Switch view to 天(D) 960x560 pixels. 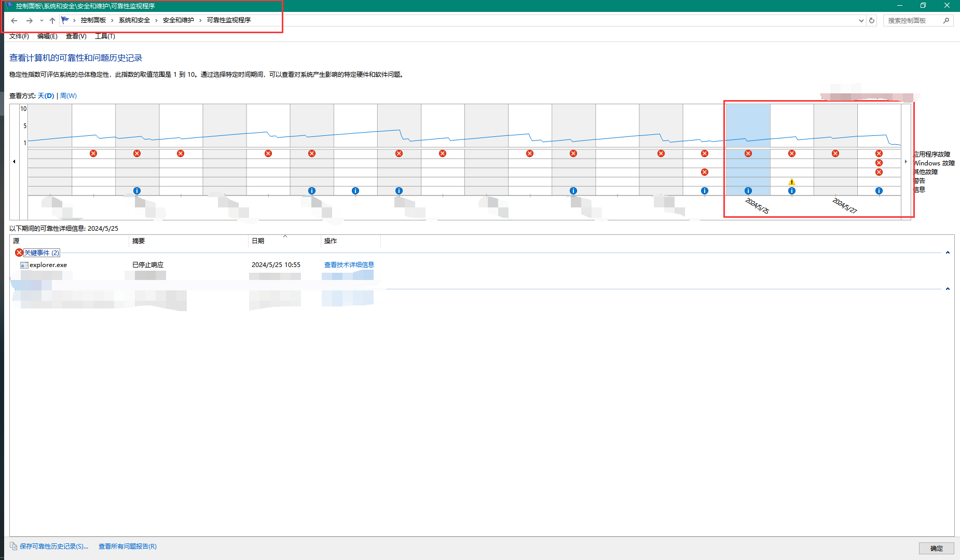[46, 96]
